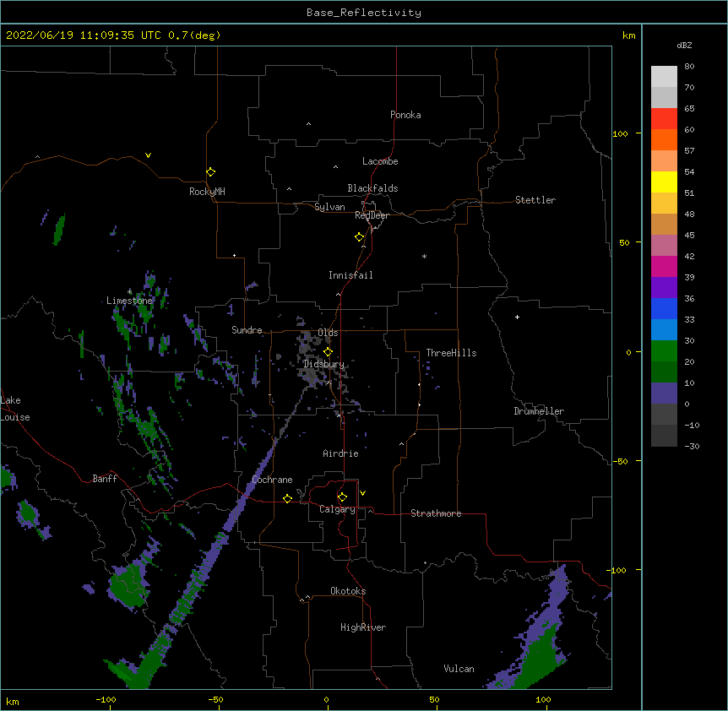Click the RockyMH label

pos(207,192)
